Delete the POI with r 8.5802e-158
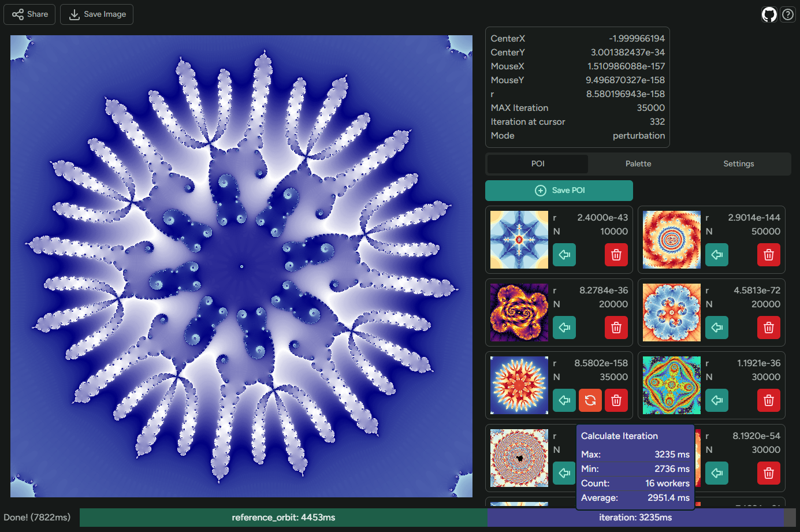The height and width of the screenshot is (532, 800). point(616,400)
